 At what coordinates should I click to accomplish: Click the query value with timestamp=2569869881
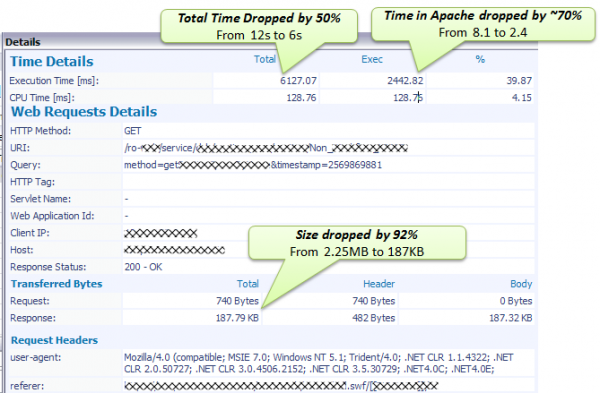[x=253, y=165]
